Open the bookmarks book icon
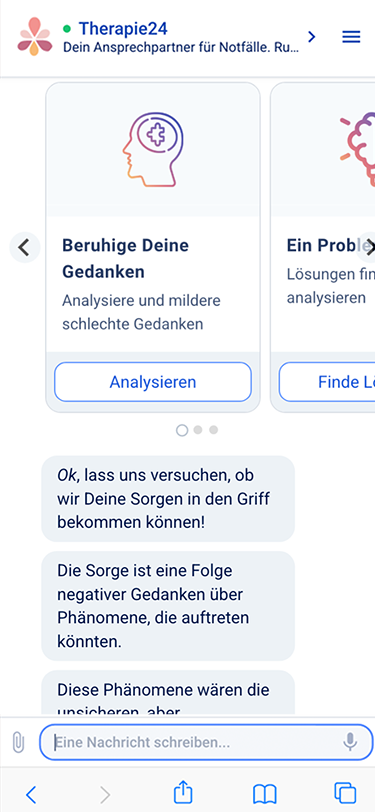The image size is (375, 812). 265,794
